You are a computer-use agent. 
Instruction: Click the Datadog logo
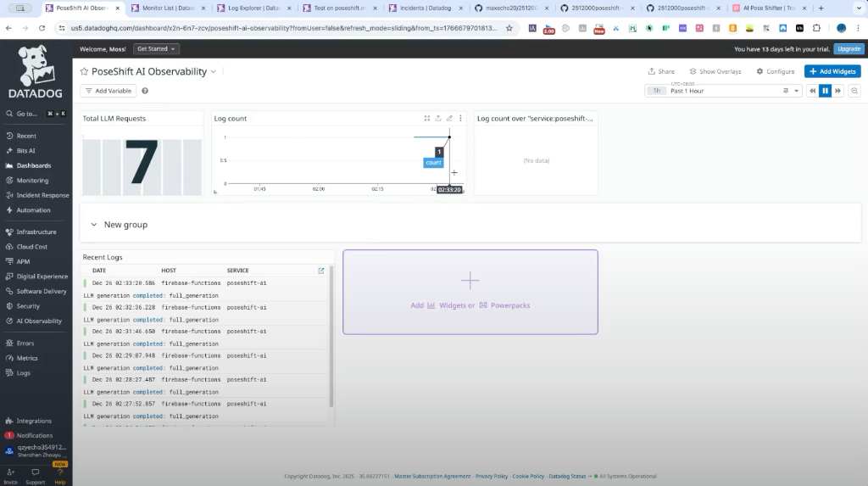36,73
